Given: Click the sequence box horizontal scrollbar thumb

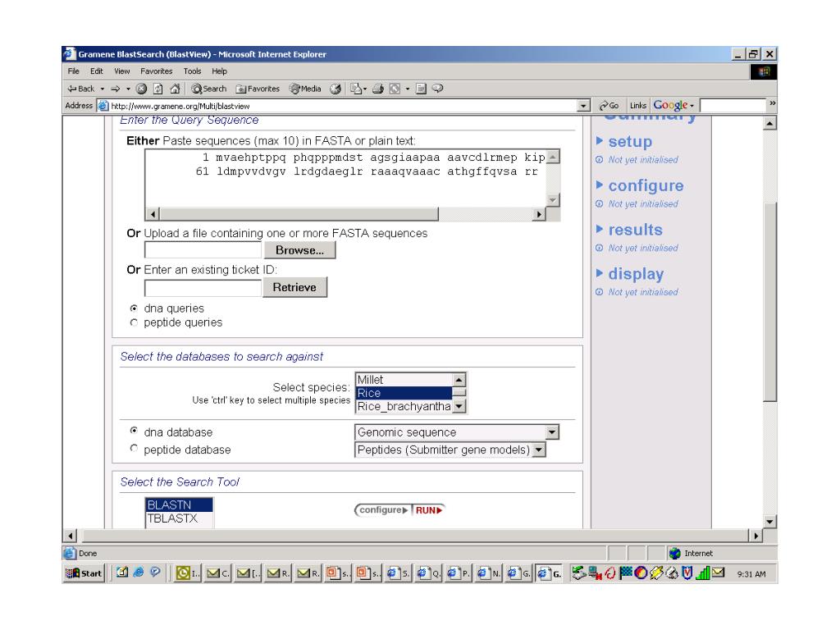Looking at the screenshot, I should coord(299,214).
